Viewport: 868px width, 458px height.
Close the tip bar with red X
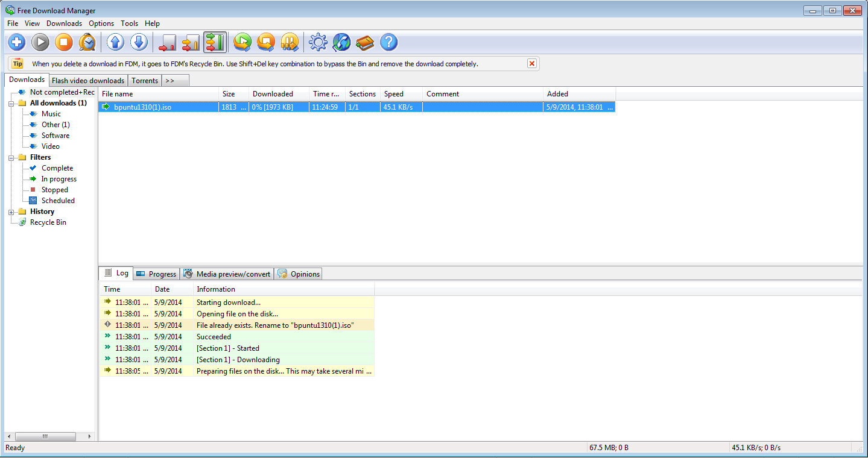pos(531,63)
